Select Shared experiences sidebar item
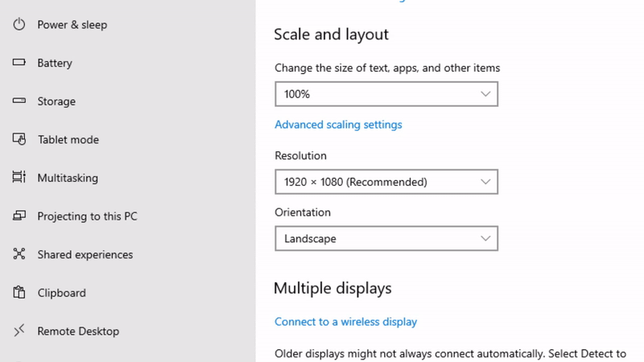The image size is (644, 362). click(85, 254)
